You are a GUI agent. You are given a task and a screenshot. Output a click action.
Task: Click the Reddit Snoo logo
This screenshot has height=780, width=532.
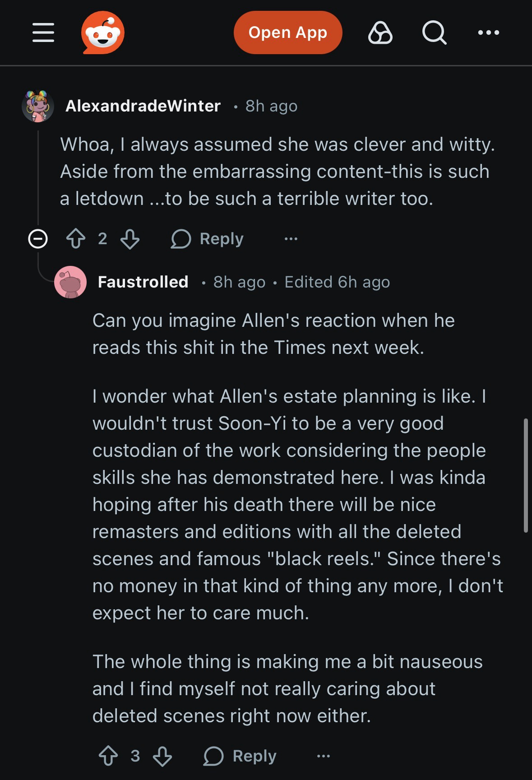click(x=103, y=32)
